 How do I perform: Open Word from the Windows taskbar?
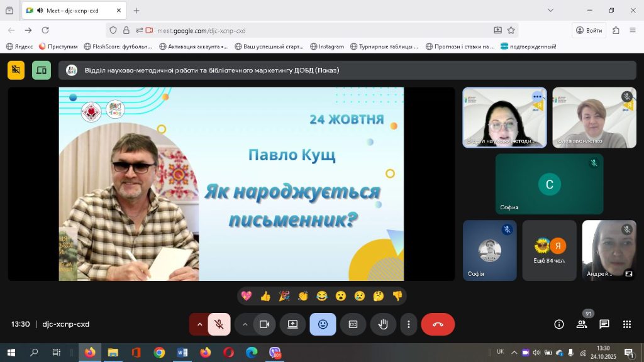pyautogui.click(x=182, y=353)
